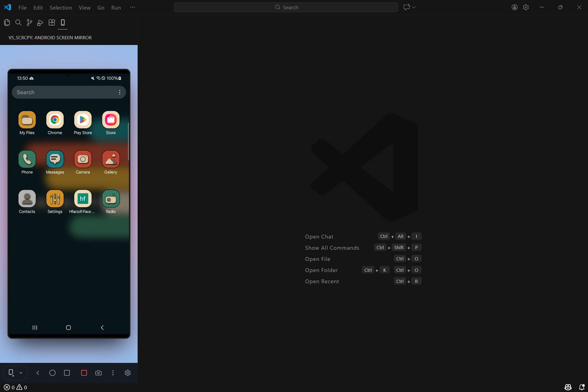The image size is (588, 392).
Task: Launch the Chrome app on the phone
Action: click(55, 120)
